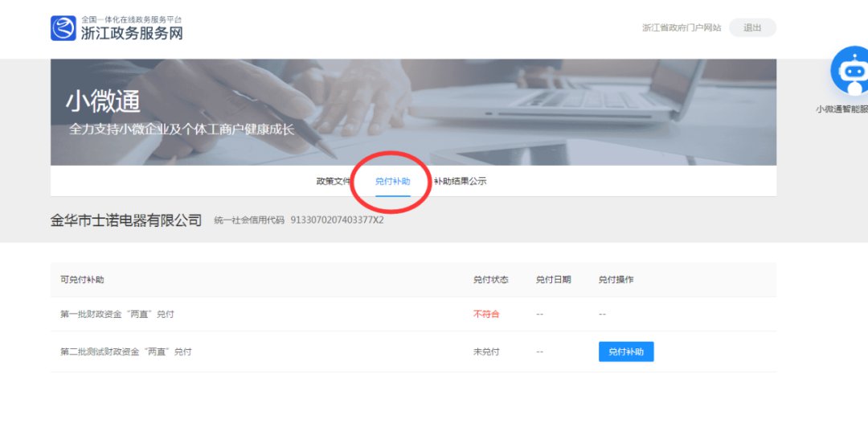Click the banner slogan 全力支持小微企业及个体工商户健康成长
Viewport: 868px width, 436px height.
(182, 129)
